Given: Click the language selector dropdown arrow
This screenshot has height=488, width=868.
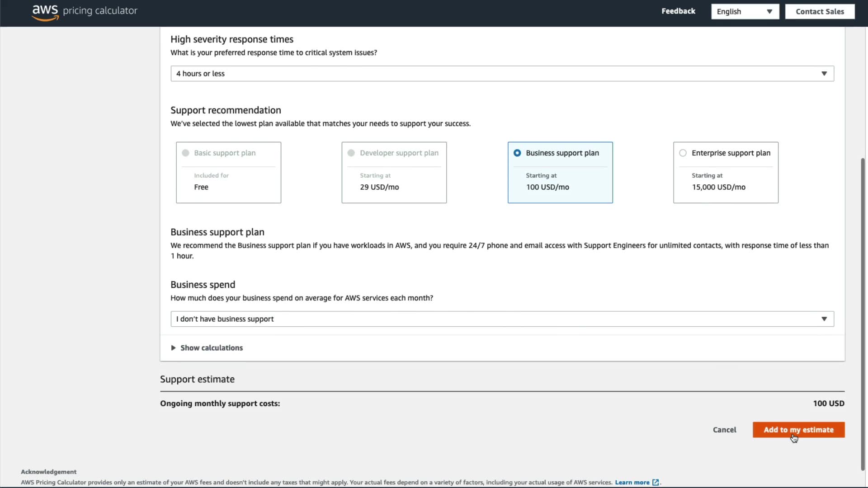Looking at the screenshot, I should pyautogui.click(x=769, y=12).
